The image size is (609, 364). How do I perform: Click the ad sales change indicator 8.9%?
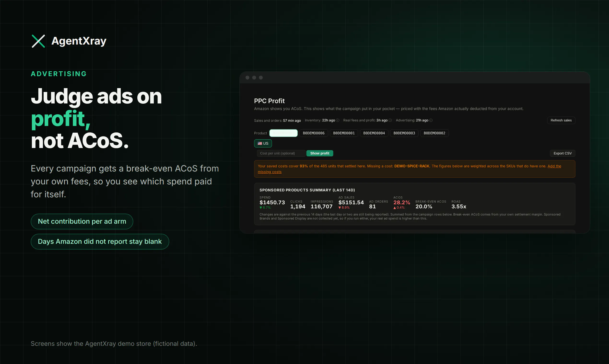pos(344,208)
